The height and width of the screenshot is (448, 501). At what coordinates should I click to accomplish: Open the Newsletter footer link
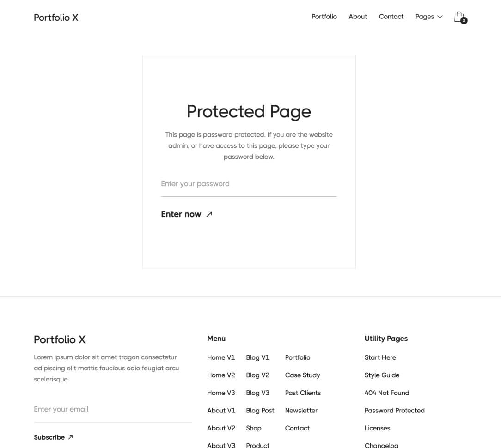pos(301,410)
